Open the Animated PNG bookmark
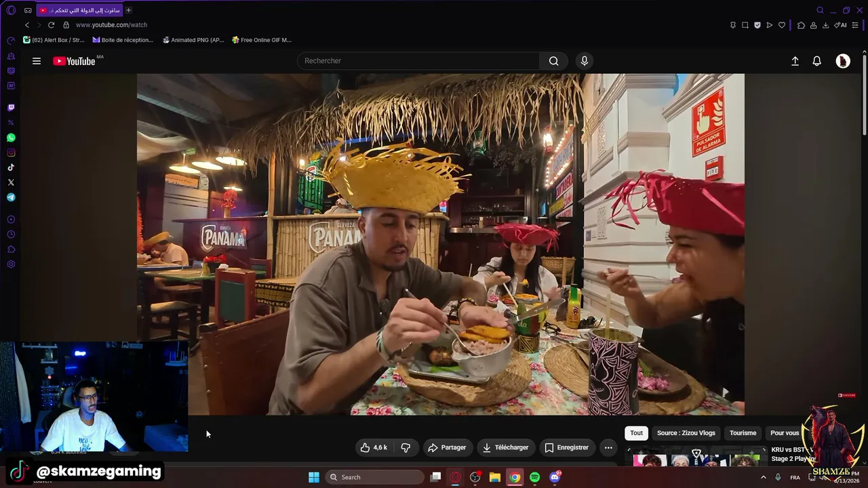 [193, 40]
